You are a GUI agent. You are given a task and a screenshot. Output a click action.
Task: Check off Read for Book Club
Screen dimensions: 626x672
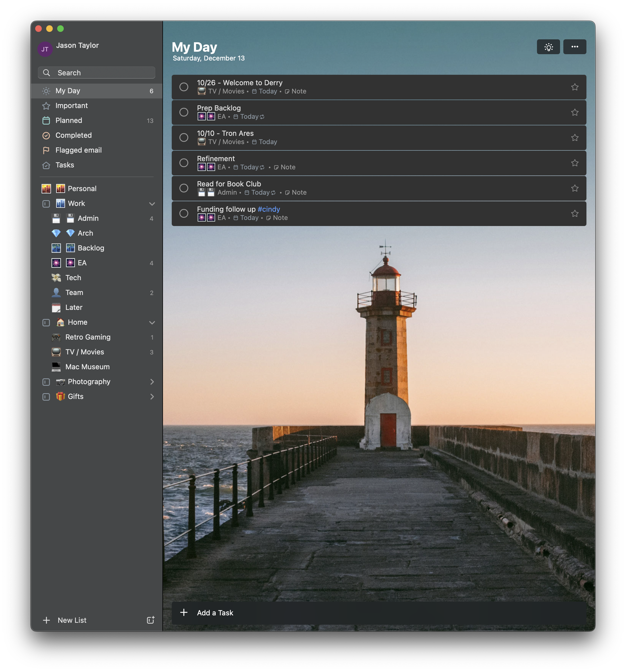coord(184,188)
